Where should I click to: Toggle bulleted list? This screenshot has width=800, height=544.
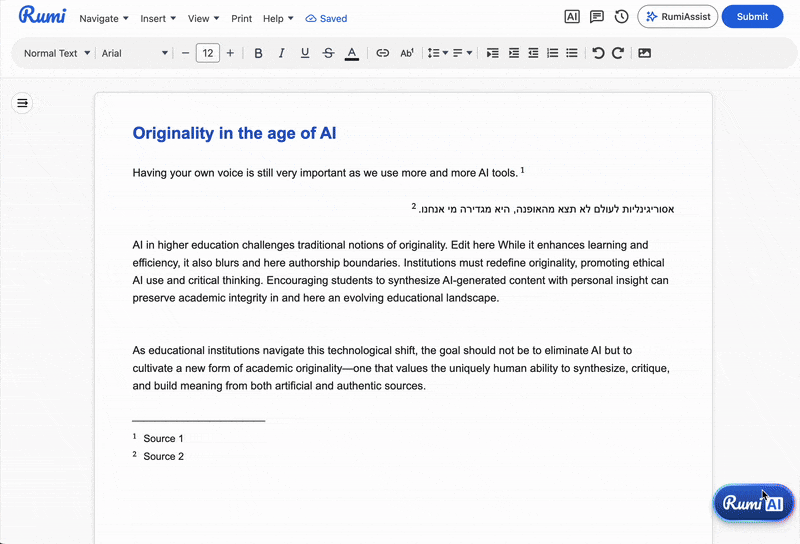[572, 53]
